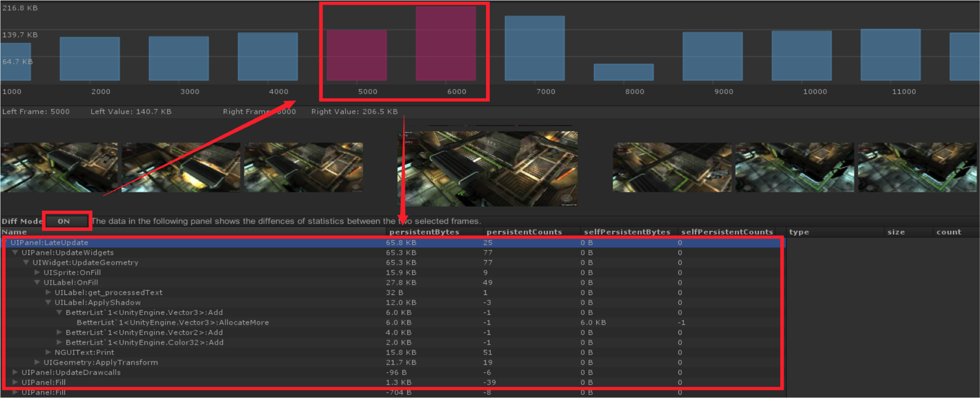Screen dimensions: 980x398
Task: Expand the UIGeometry:ApplyTransform entry
Action: point(37,362)
